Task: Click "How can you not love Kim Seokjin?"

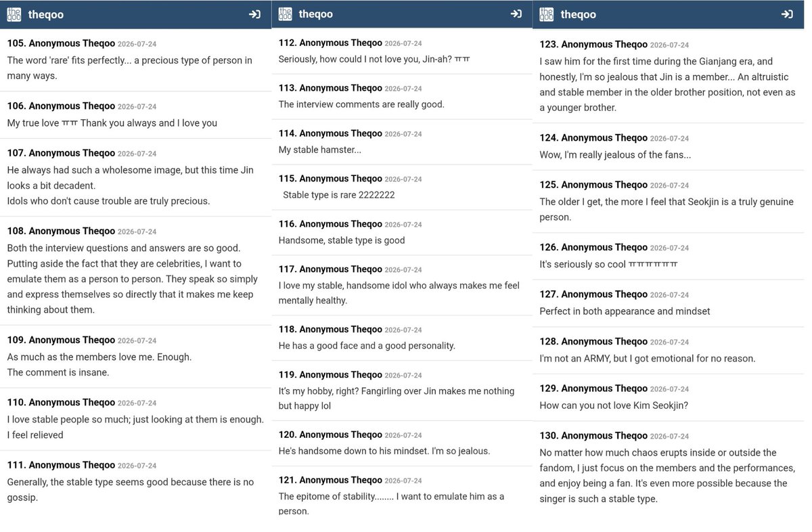Action: (614, 405)
